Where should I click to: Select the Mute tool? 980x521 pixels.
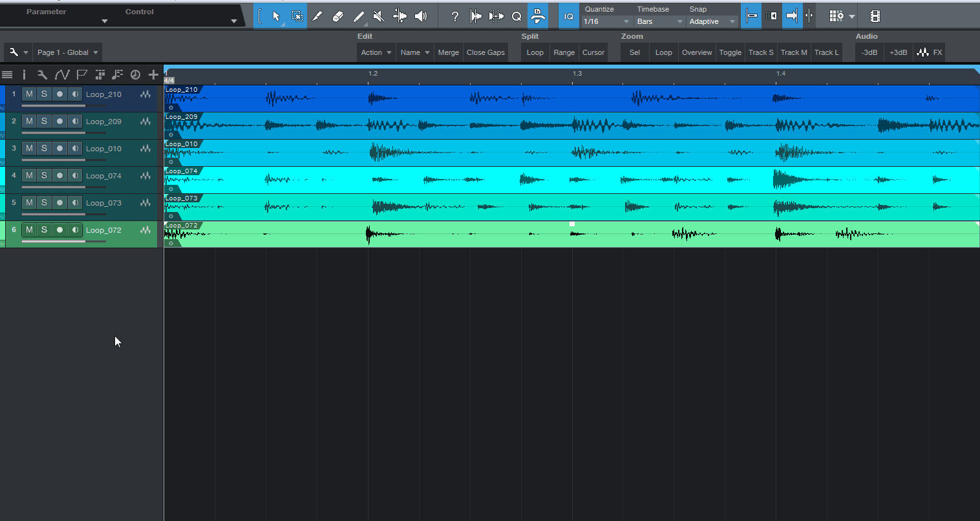(x=379, y=16)
